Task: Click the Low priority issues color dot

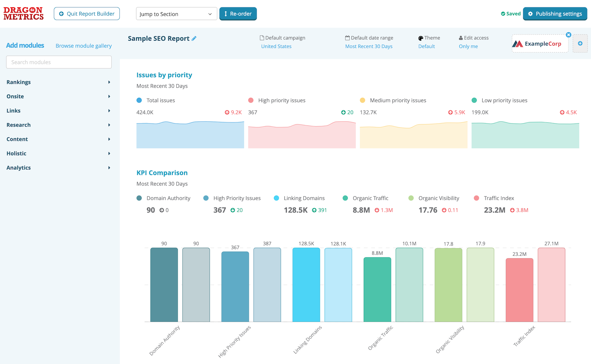Action: [x=475, y=100]
